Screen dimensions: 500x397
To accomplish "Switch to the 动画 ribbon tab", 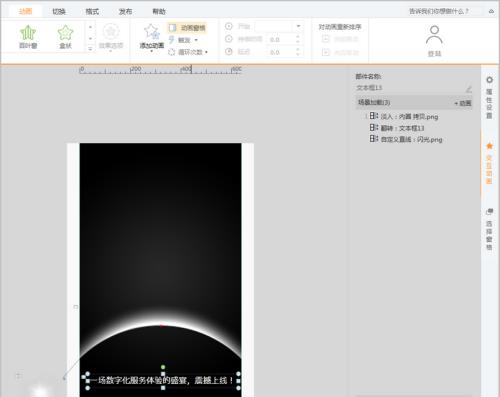I will (x=25, y=11).
